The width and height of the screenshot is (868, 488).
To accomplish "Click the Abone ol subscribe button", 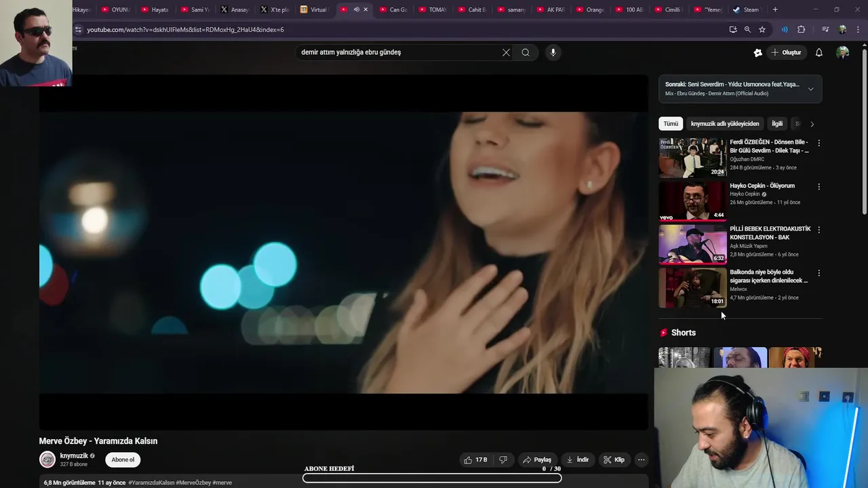I will click(x=123, y=460).
